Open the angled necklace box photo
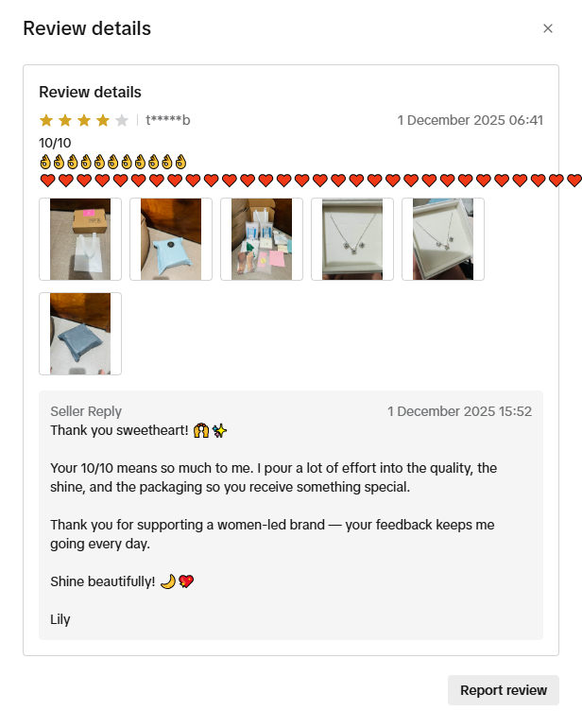The image size is (582, 728). [x=443, y=239]
